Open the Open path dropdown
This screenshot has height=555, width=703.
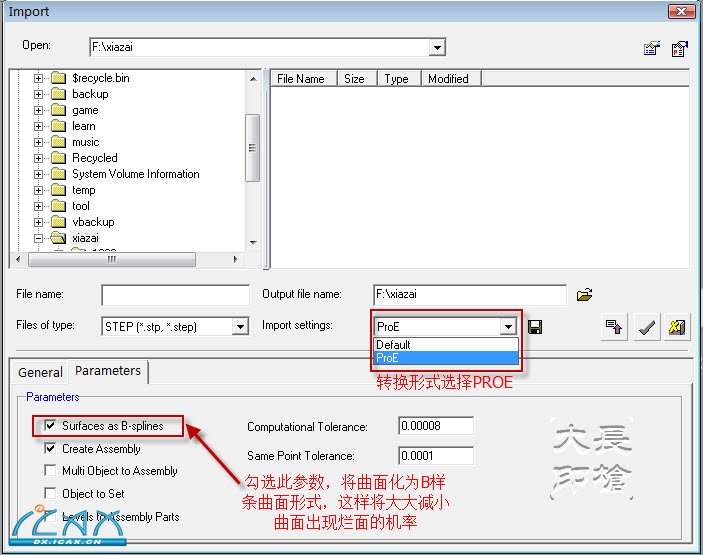[x=436, y=47]
